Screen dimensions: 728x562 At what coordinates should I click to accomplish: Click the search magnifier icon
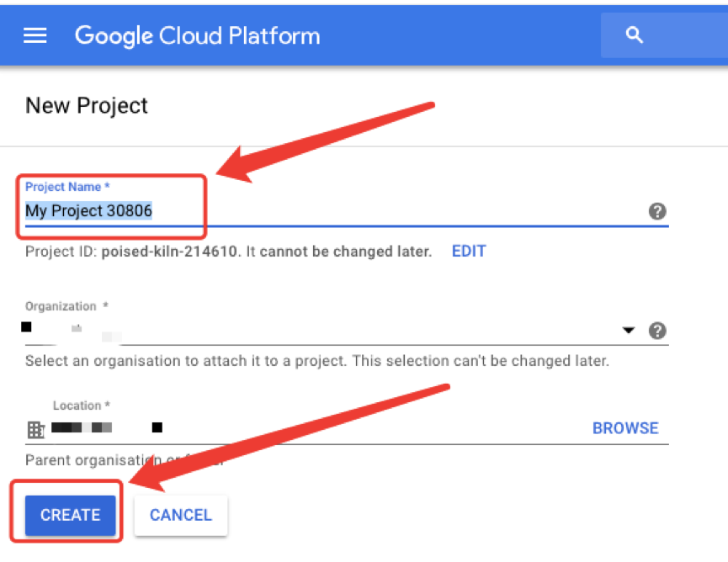635,34
